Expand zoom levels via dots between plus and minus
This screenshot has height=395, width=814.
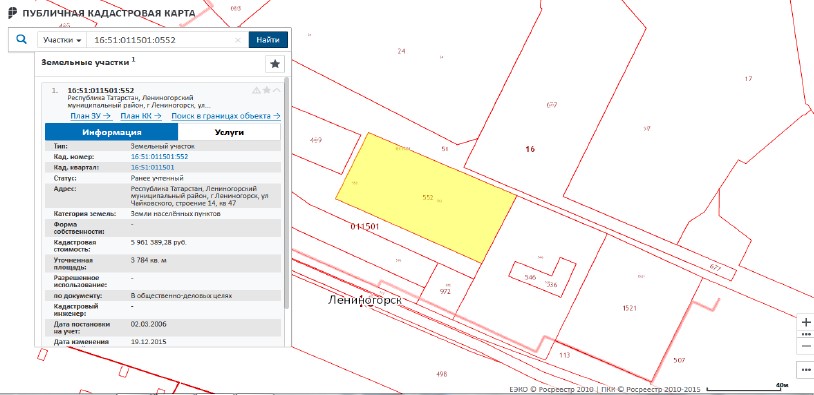coord(806,334)
